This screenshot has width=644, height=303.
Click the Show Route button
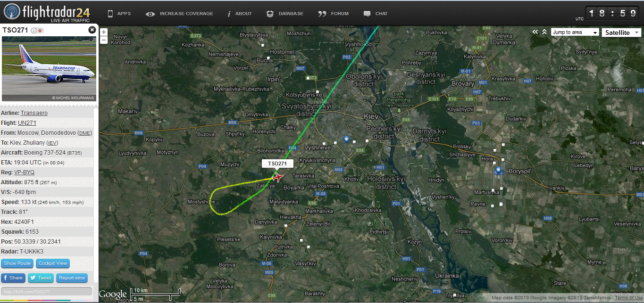(17, 263)
